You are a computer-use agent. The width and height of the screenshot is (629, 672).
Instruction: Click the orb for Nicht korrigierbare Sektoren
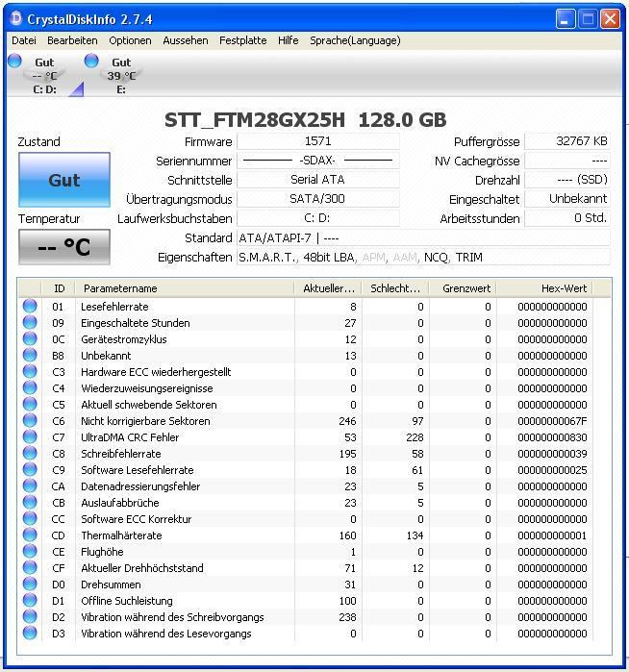tap(30, 420)
